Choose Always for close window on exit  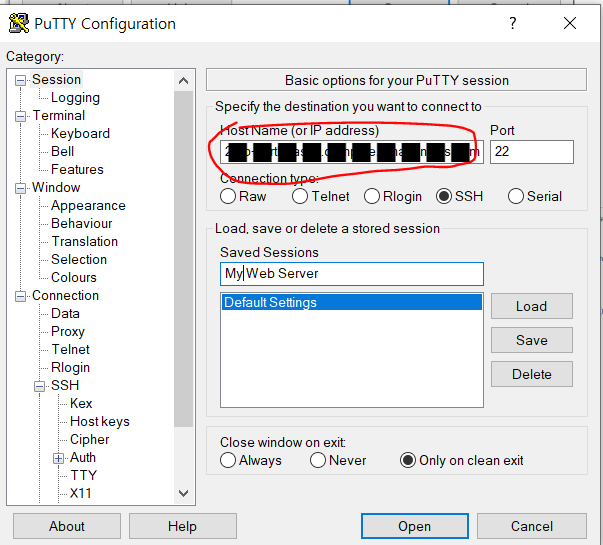(228, 460)
